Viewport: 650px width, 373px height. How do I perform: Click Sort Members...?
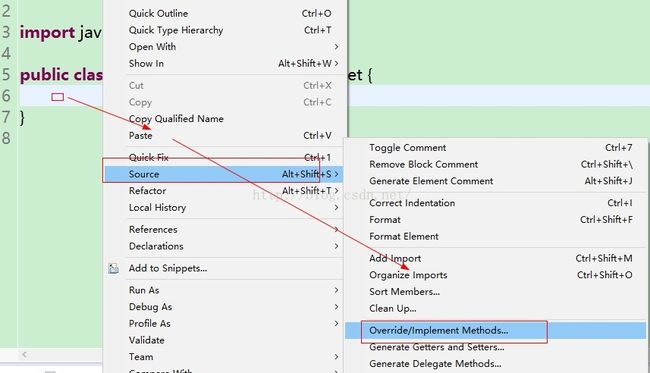(x=495, y=292)
